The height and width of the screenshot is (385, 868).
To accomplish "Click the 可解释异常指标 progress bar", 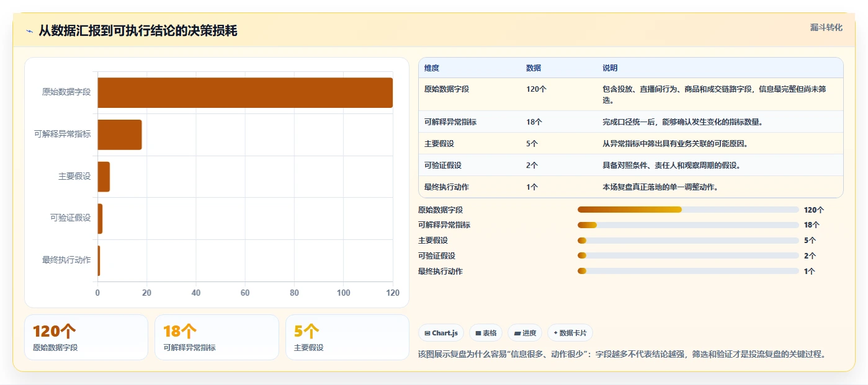I will tap(688, 225).
